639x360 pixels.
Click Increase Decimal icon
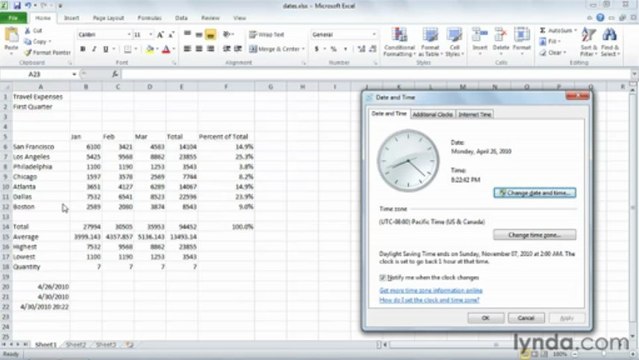pyautogui.click(x=361, y=49)
